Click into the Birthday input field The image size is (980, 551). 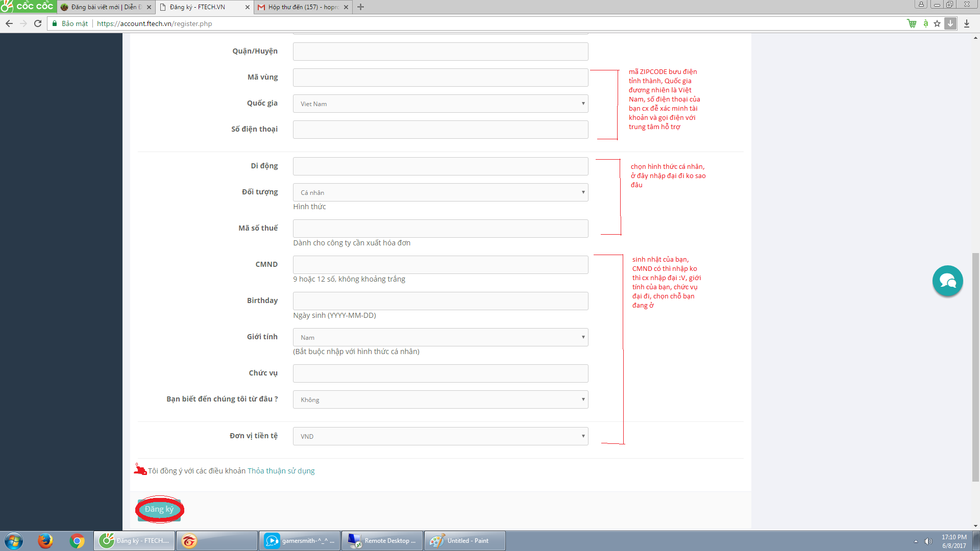click(440, 301)
